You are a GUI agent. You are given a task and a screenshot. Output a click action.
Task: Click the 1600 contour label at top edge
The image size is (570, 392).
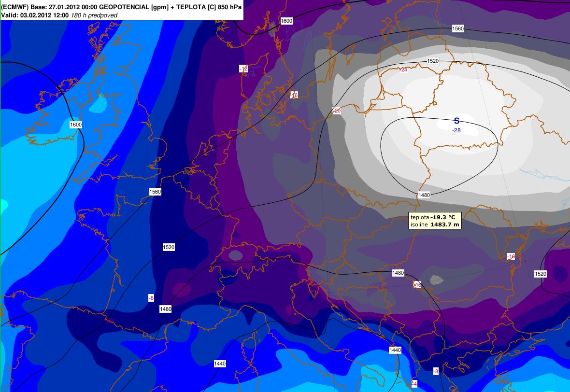coord(286,21)
